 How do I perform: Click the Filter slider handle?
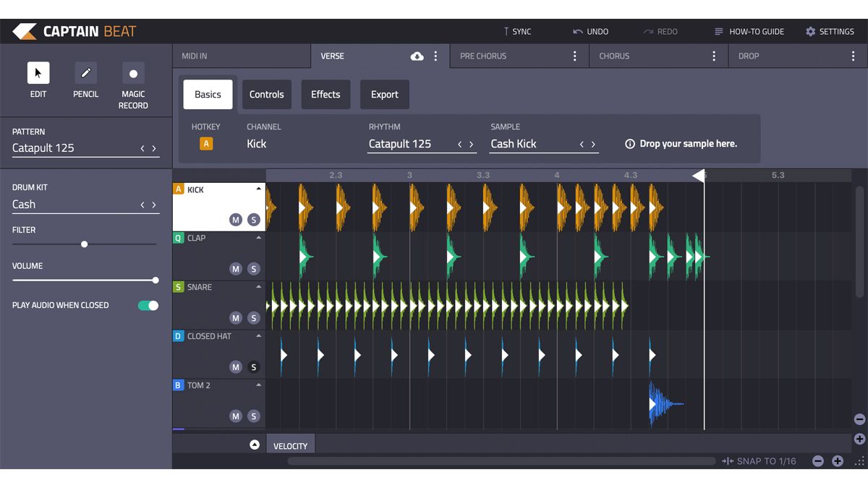tap(84, 244)
